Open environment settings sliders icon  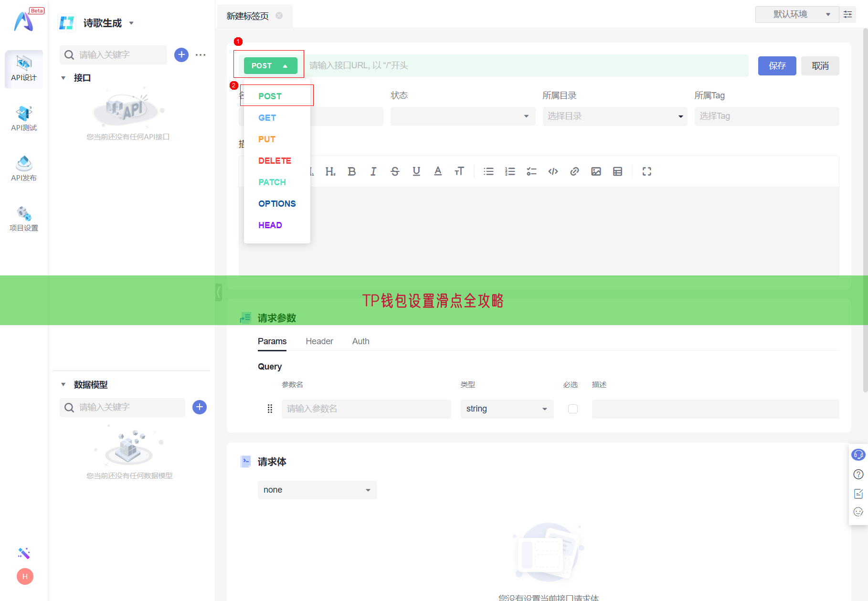(x=848, y=14)
